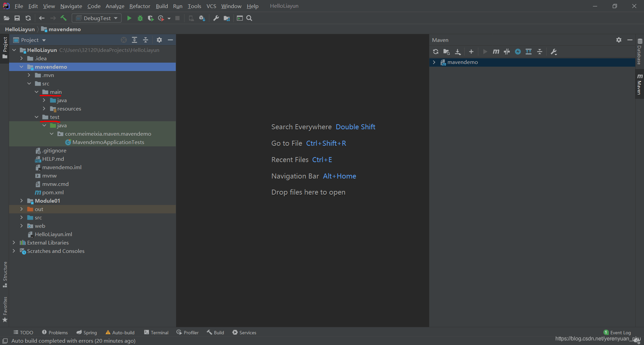Open the Structure side tab
644x345 pixels.
5,274
